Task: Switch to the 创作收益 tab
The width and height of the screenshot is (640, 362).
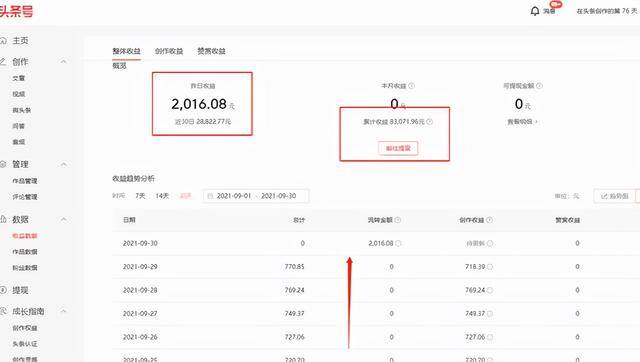Action: coord(169,51)
